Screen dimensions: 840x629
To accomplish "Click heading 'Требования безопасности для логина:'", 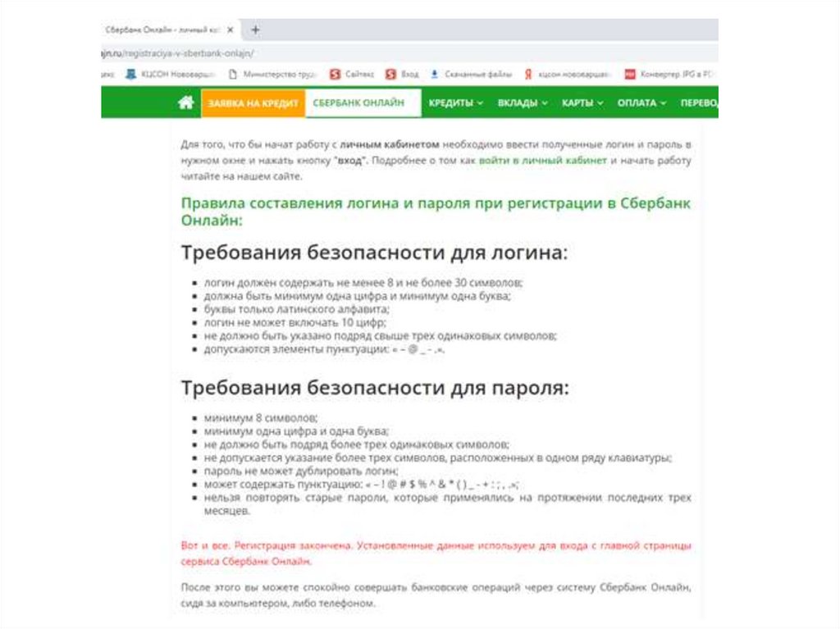I will click(374, 253).
